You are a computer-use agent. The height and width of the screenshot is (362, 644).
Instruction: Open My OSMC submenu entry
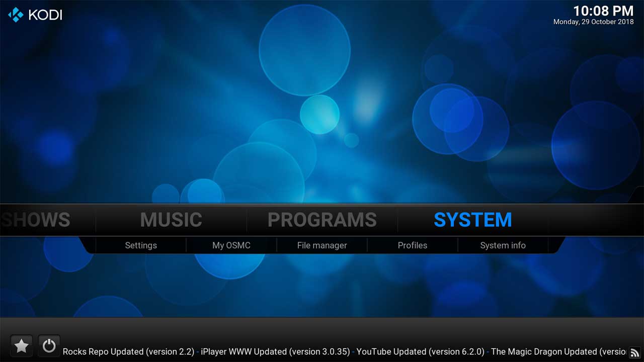[x=231, y=245]
